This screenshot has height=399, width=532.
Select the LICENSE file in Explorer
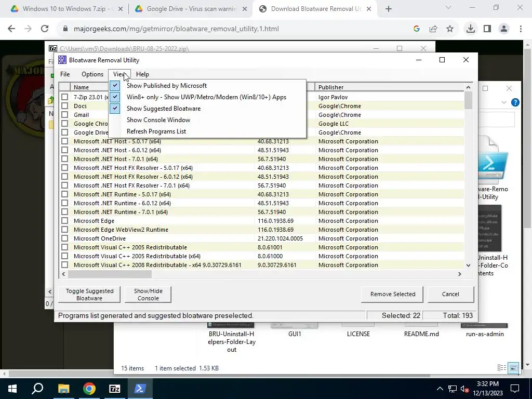[x=358, y=334]
